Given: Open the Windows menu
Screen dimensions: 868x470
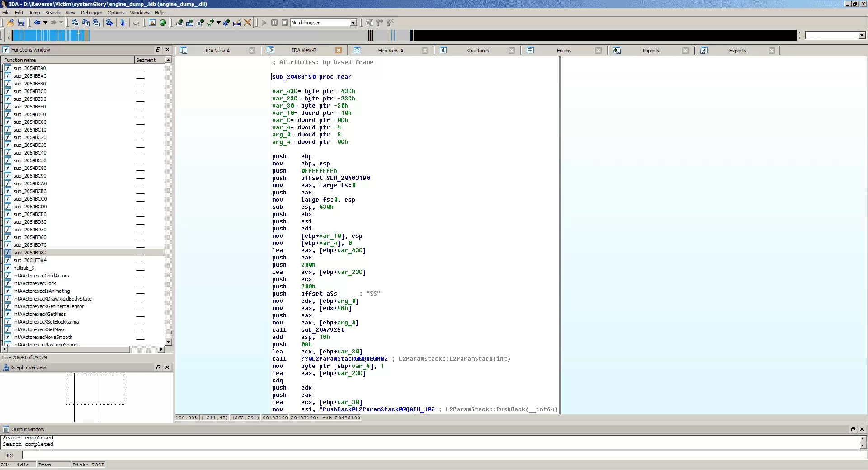Looking at the screenshot, I should coord(140,13).
